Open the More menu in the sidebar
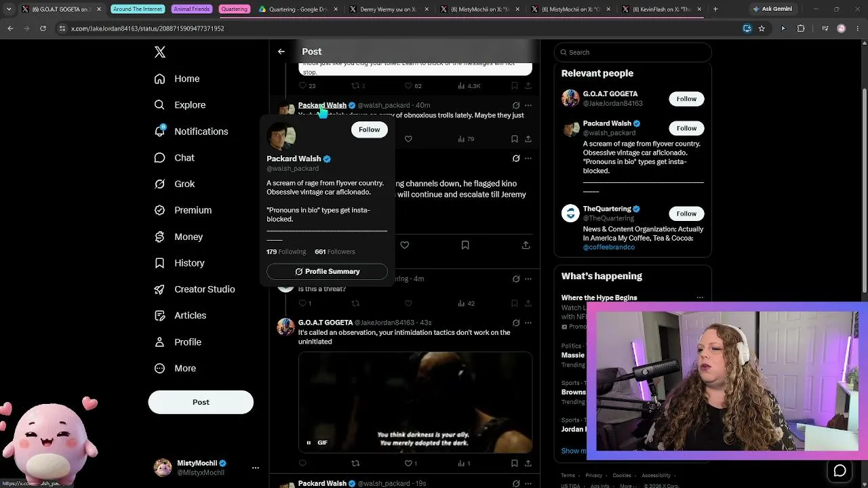 pos(175,368)
